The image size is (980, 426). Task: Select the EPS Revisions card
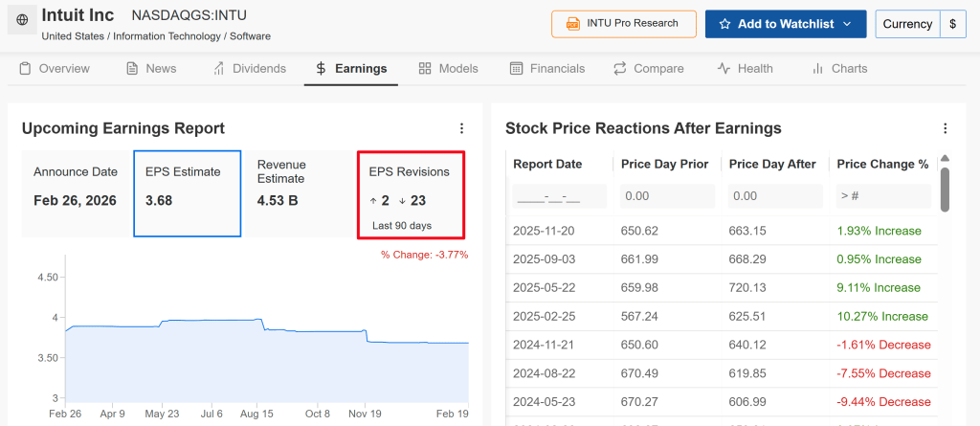coord(410,194)
